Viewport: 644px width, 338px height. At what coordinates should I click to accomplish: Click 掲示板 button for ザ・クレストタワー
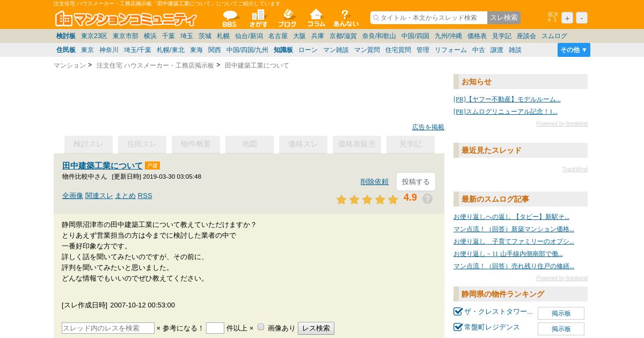tap(561, 313)
